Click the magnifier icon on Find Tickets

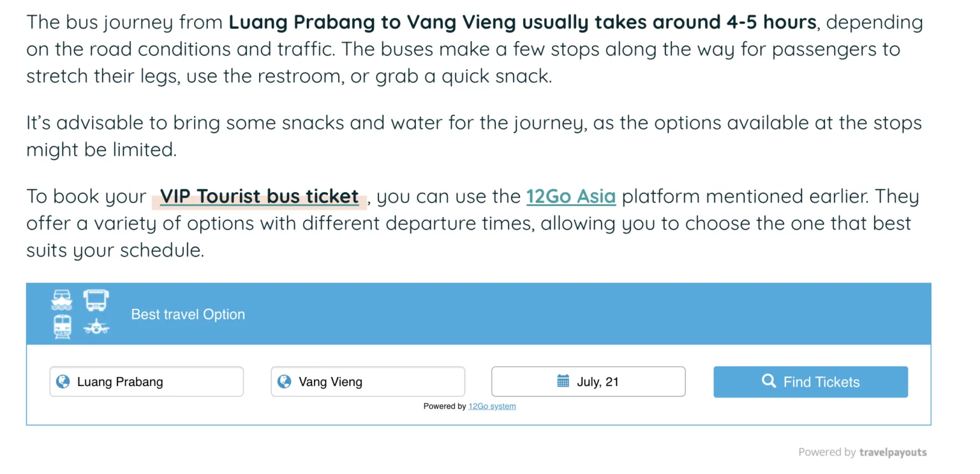pos(769,381)
